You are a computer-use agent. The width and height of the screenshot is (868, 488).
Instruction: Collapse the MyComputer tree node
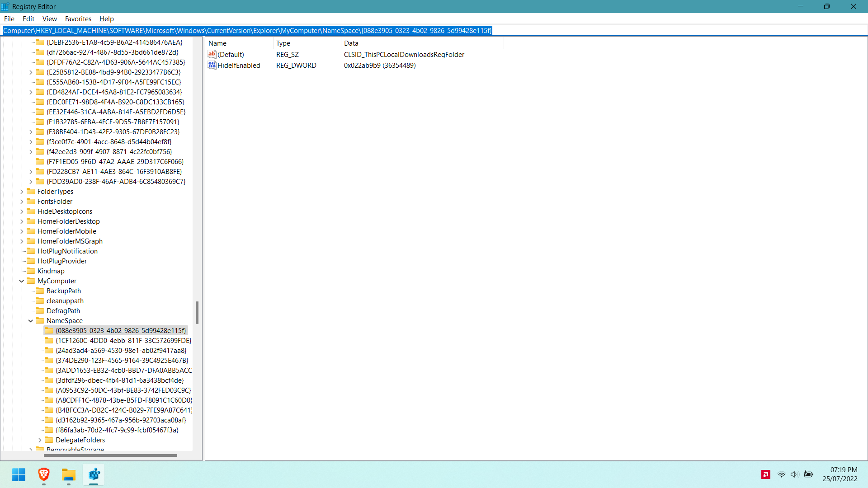(21, 281)
